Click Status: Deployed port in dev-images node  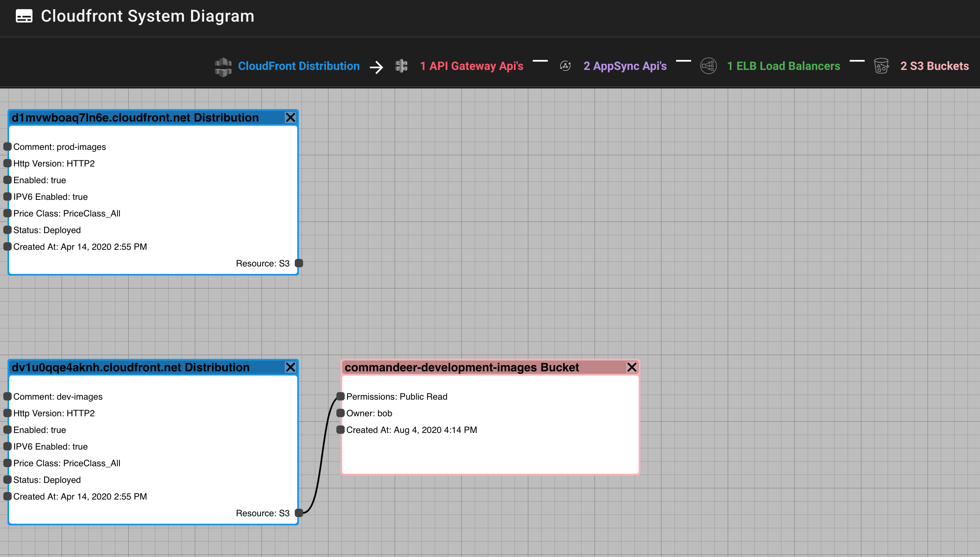[x=7, y=480]
